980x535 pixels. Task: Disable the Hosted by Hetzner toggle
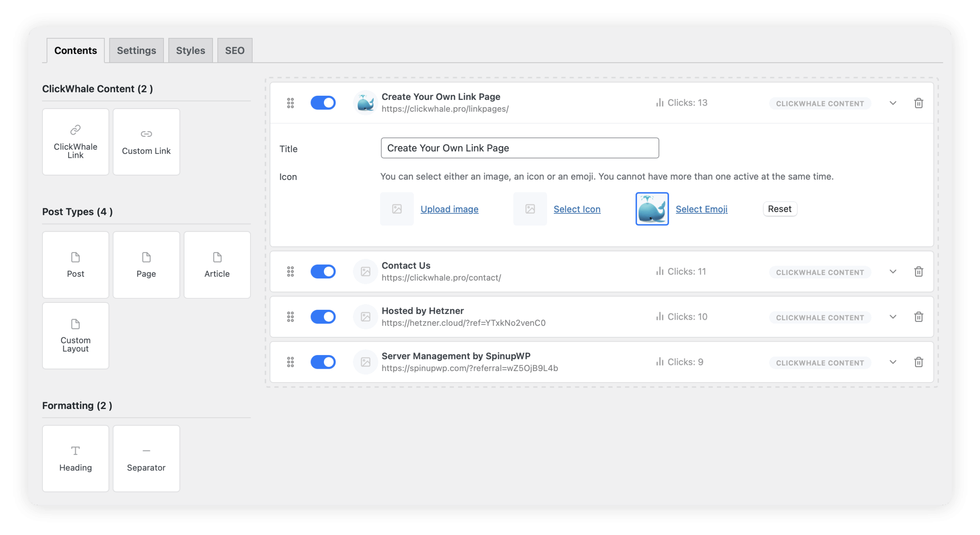(x=323, y=317)
